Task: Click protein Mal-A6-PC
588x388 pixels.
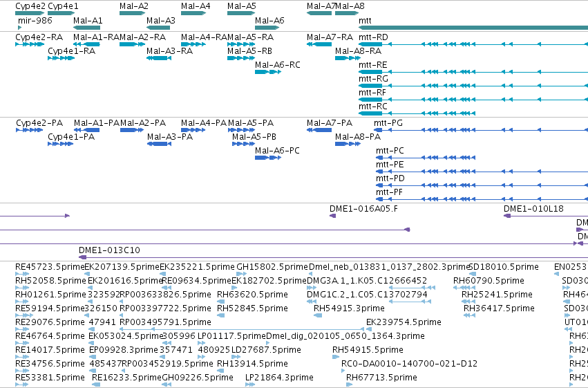Action: pos(268,158)
